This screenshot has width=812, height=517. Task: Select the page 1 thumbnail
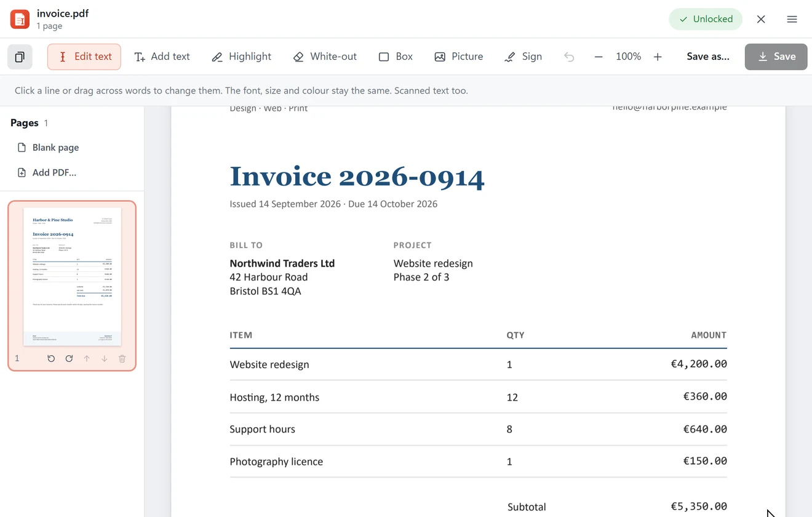(72, 276)
